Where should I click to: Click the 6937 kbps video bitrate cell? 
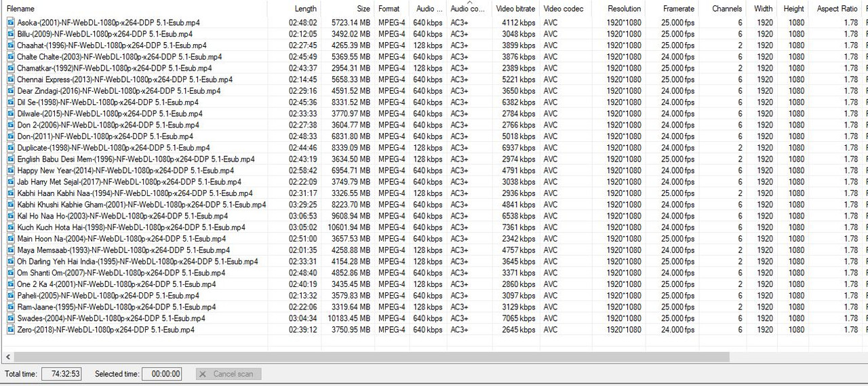[x=518, y=148]
